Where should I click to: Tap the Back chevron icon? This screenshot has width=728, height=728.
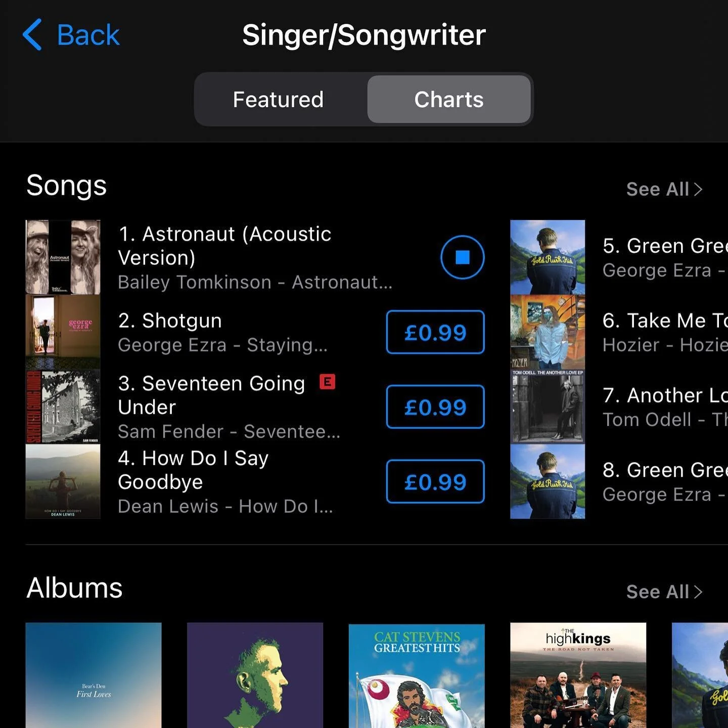pos(32,35)
